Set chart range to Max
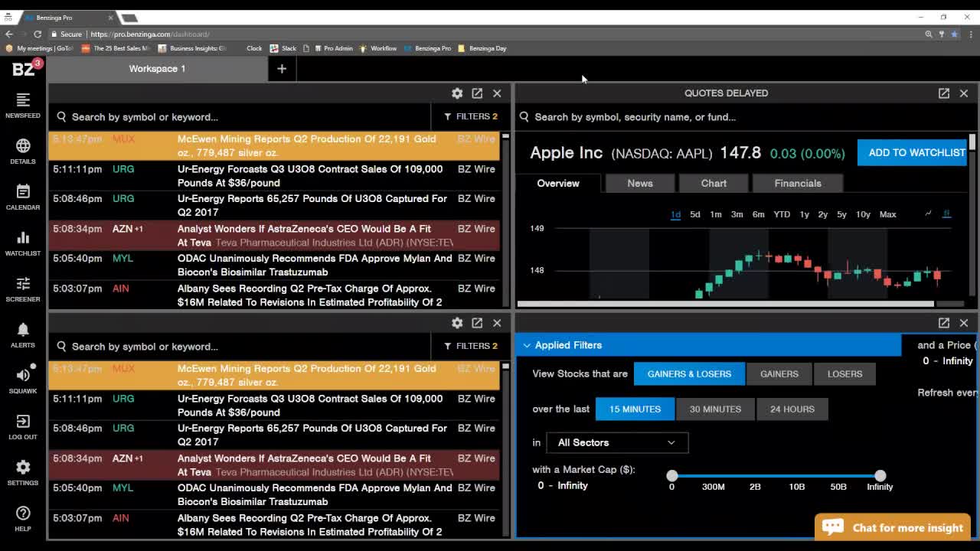Image resolution: width=980 pixels, height=551 pixels. click(x=887, y=214)
